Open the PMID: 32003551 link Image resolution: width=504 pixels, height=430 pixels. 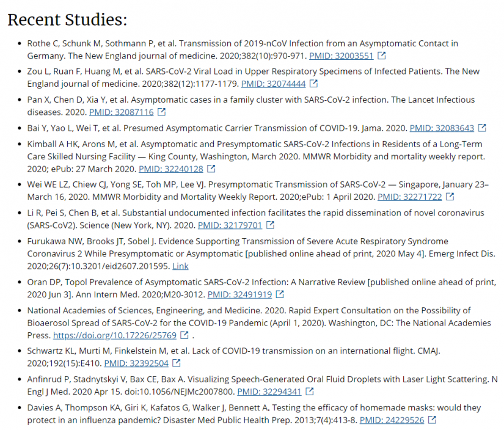click(x=341, y=56)
